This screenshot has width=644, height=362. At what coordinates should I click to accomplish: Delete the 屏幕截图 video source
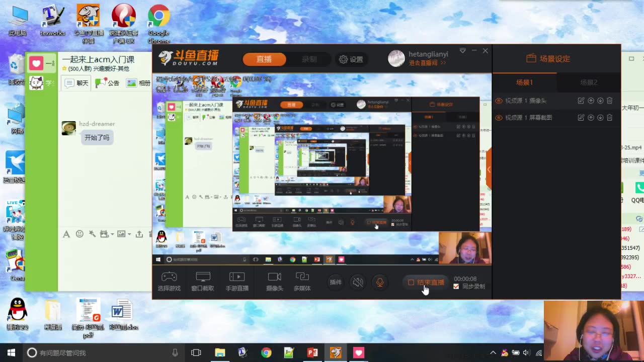point(609,117)
